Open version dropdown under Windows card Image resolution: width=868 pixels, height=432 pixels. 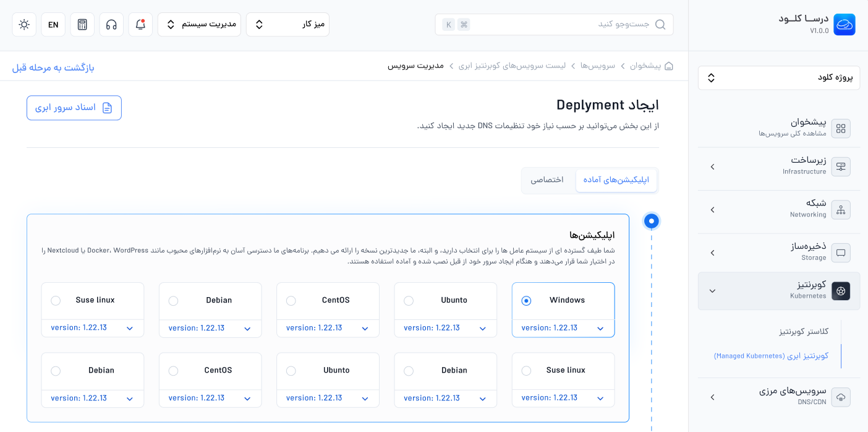563,328
